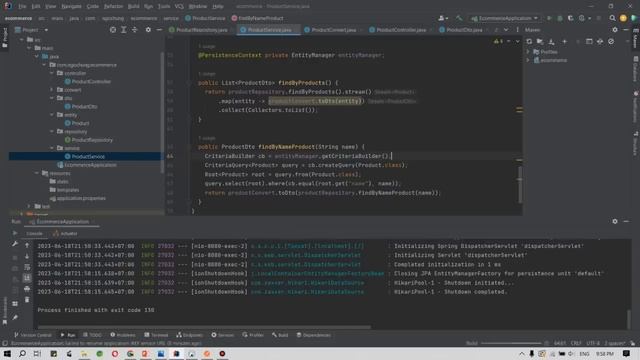This screenshot has width=640, height=360.
Task: Collapse the controller package folder
Action: pyautogui.click(x=52, y=73)
